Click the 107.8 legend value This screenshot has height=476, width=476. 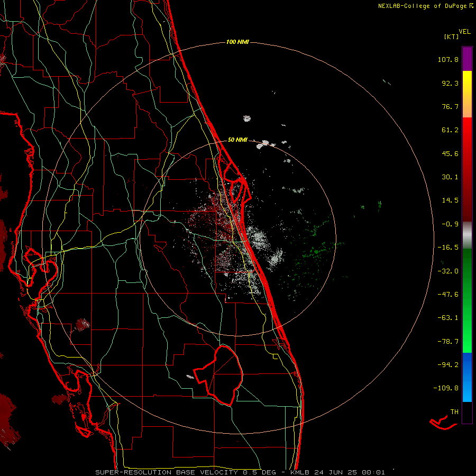(448, 59)
